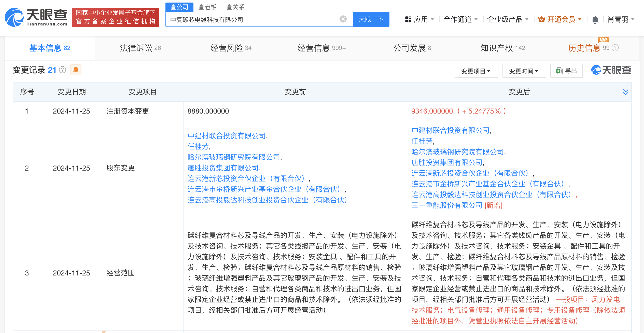
Task: Expand the table with double-chevron icon
Action: tap(625, 92)
